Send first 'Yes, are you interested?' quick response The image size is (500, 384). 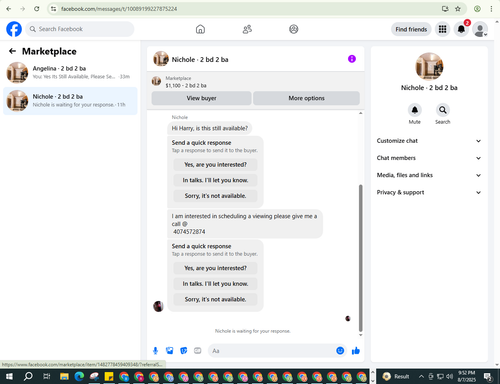pyautogui.click(x=215, y=165)
